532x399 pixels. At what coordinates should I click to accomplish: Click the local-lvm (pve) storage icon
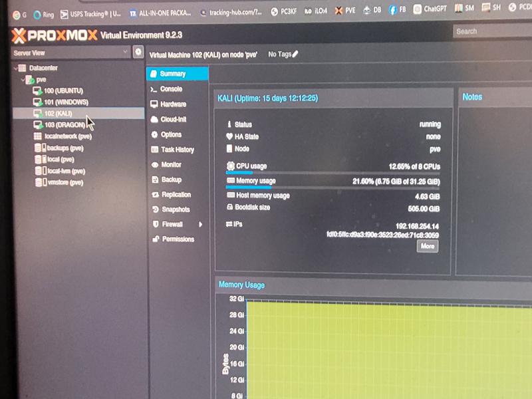tap(41, 171)
